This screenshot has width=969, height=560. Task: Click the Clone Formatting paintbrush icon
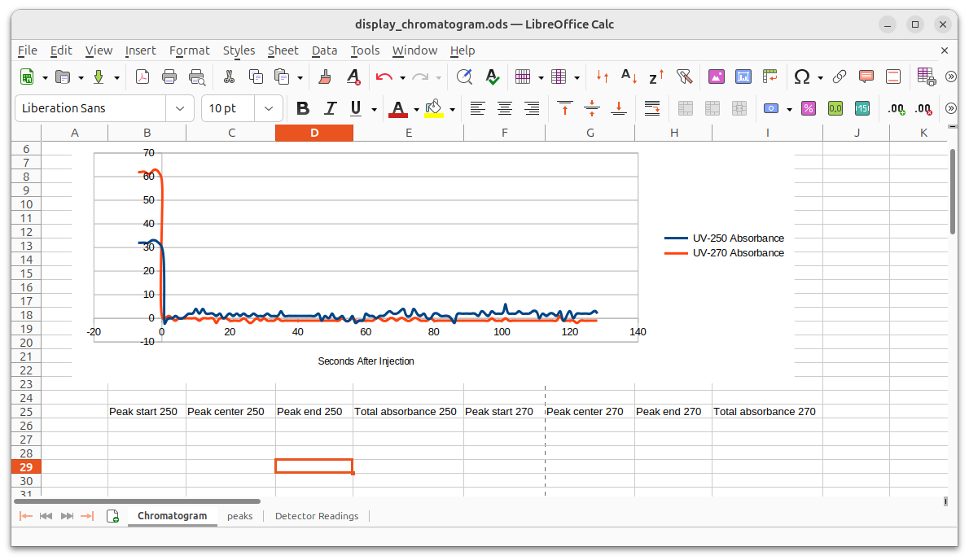click(325, 77)
